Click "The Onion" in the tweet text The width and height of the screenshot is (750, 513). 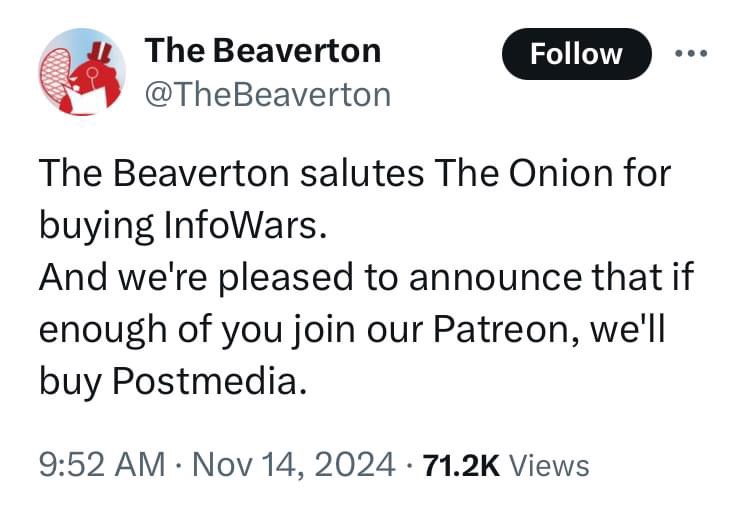tap(524, 173)
